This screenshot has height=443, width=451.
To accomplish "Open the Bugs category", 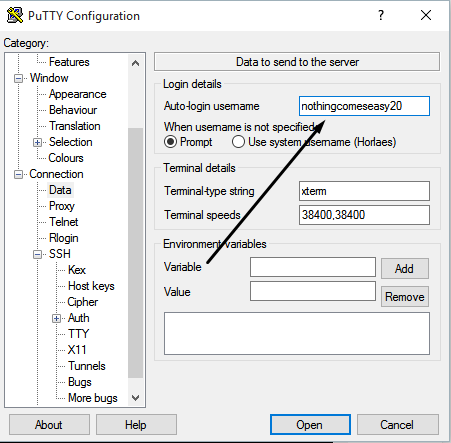I will (x=79, y=382).
